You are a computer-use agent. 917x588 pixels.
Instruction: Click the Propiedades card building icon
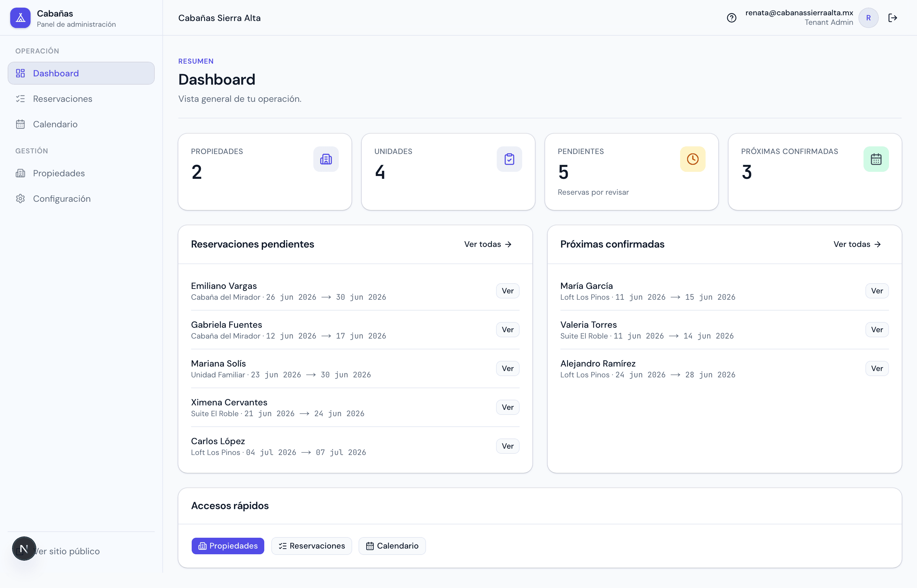click(x=326, y=159)
